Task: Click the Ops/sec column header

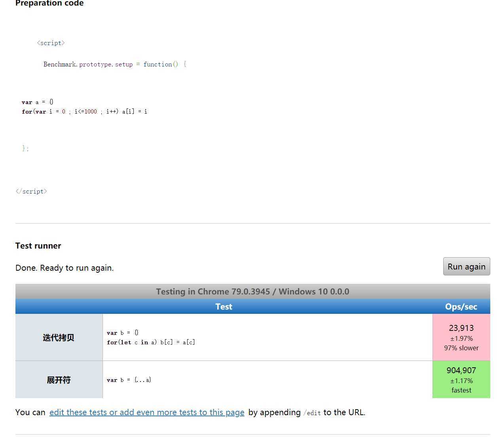Action: coord(461,307)
